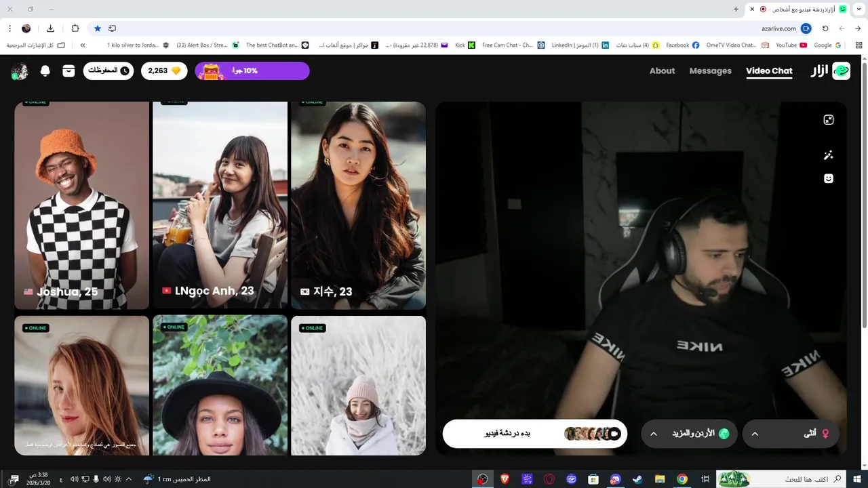The image size is (868, 488).
Task: Expand the bookmarks overflow chevron
Action: [x=83, y=45]
